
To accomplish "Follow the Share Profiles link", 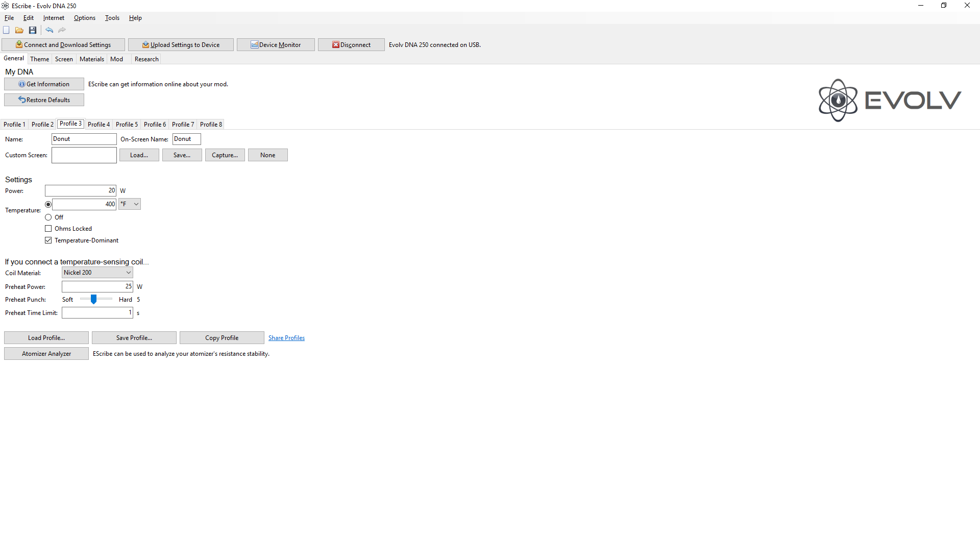I will tap(286, 338).
